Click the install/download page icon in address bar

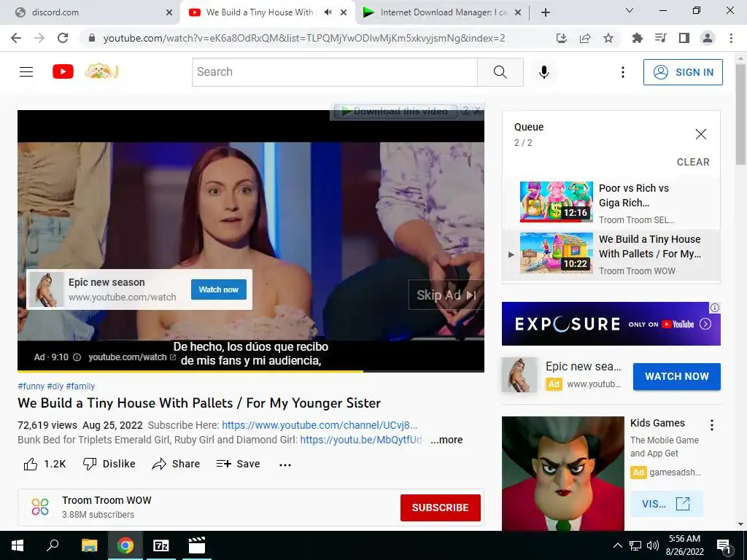(562, 38)
